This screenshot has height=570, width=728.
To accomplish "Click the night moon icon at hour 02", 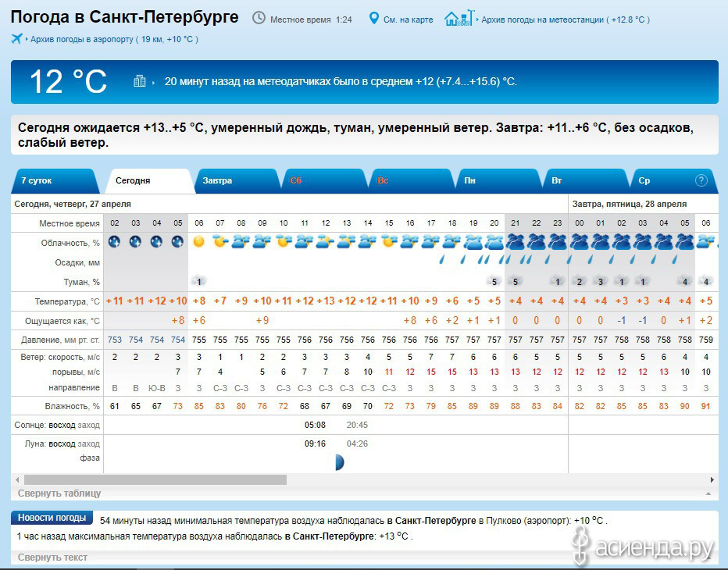I will [x=114, y=242].
